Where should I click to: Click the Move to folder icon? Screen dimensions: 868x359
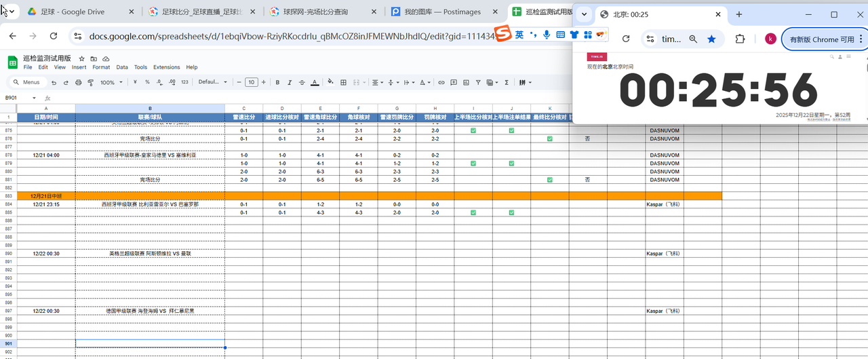tap(94, 59)
